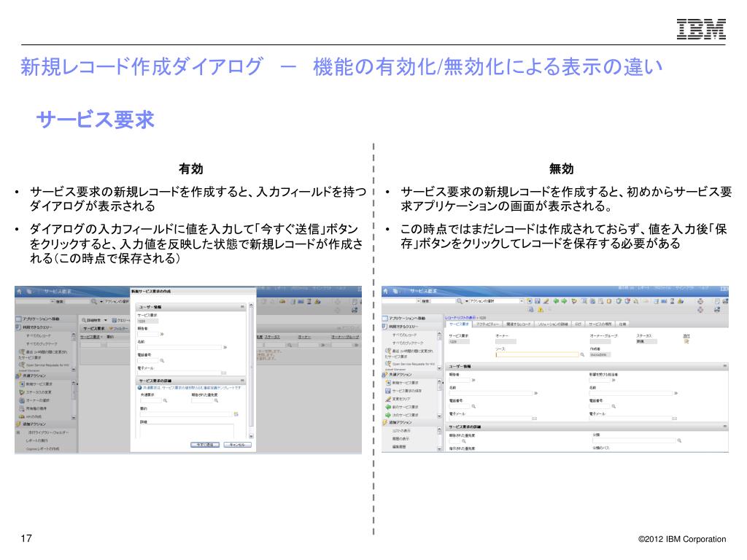Open ソース lookup magnifier in 無効 screenshot
Image resolution: width=747 pixels, height=560 pixels.
point(582,355)
